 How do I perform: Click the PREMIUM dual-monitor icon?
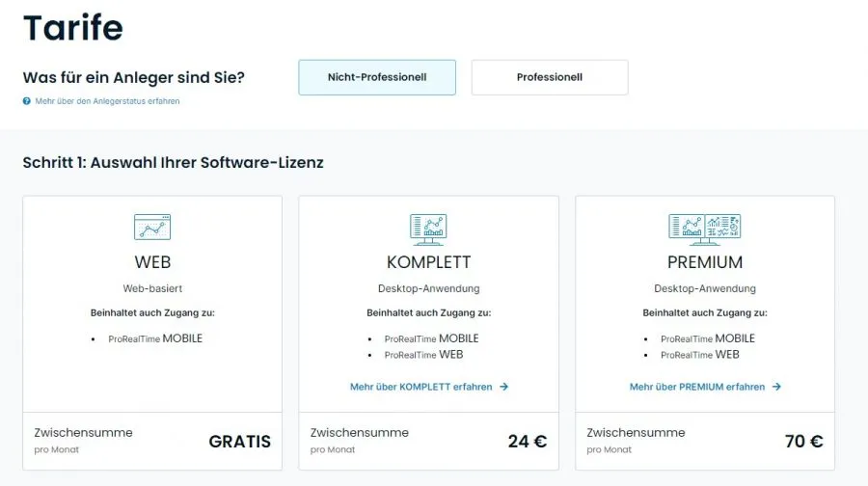tap(704, 227)
